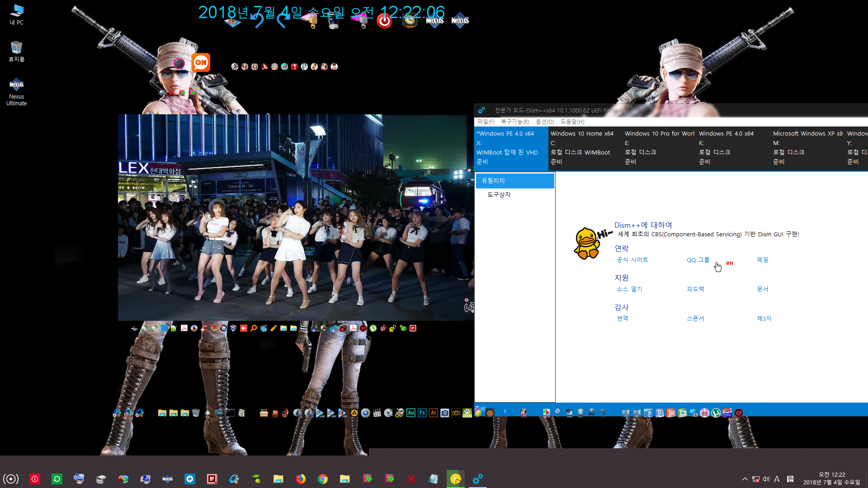This screenshot has width=868, height=488.
Task: Launch uTorrent from the blue dock strip
Action: click(x=716, y=413)
